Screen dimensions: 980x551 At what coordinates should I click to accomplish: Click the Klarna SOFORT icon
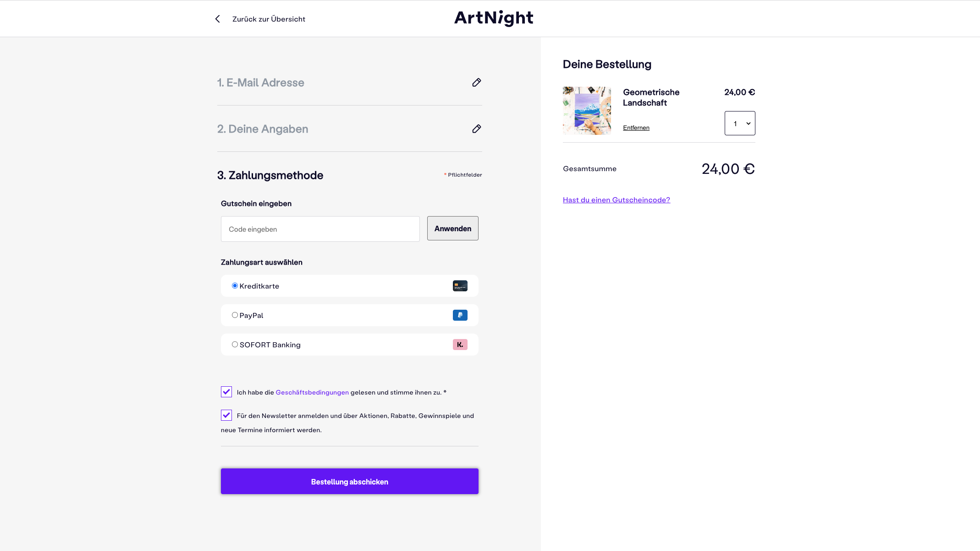(x=460, y=345)
